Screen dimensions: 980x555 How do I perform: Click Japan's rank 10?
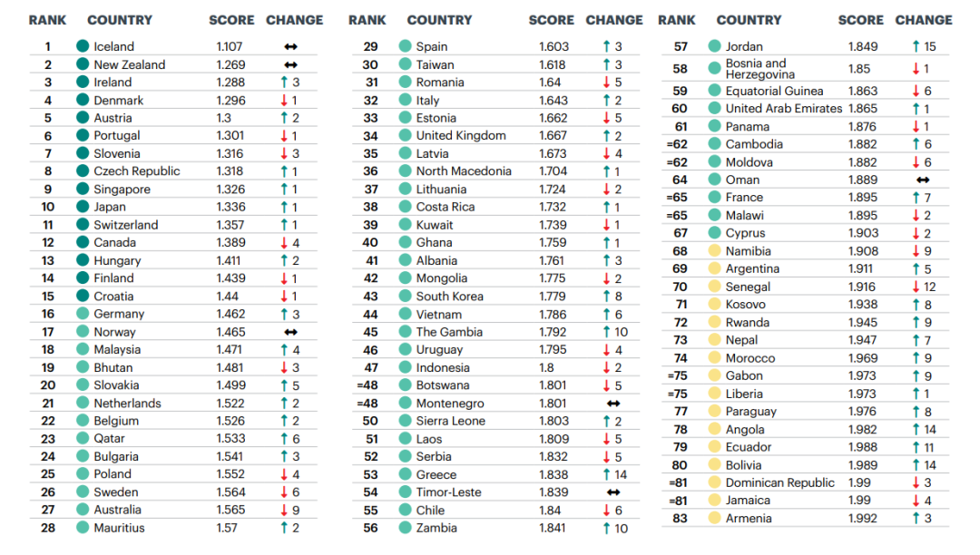point(48,208)
